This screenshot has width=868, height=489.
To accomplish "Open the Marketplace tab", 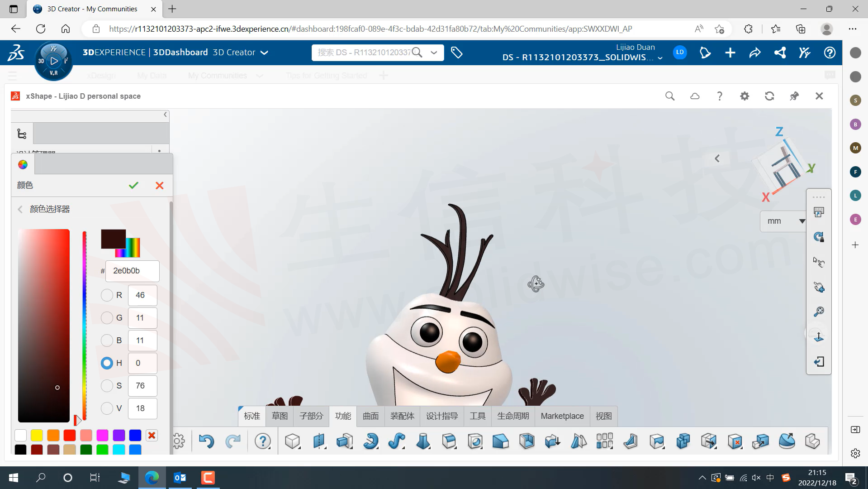I will pyautogui.click(x=562, y=416).
